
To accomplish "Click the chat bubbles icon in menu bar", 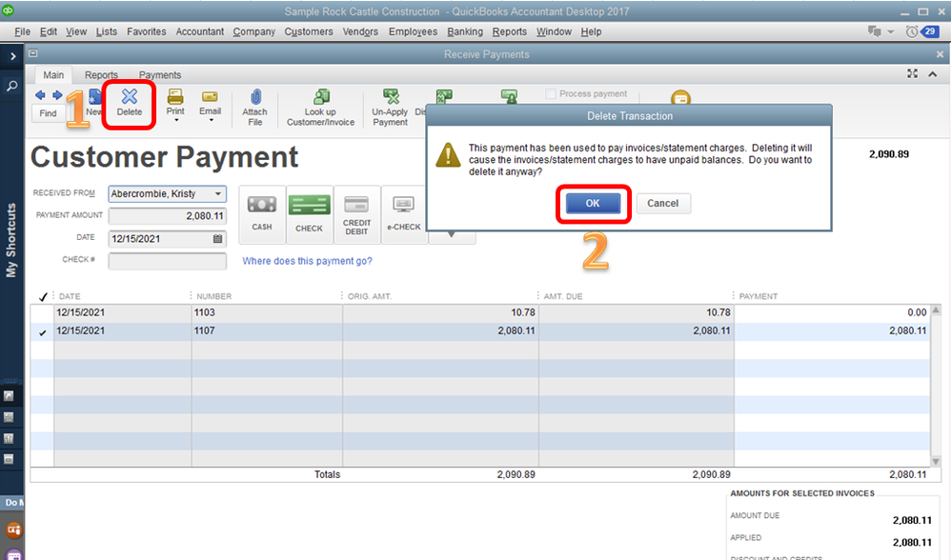I will (875, 31).
